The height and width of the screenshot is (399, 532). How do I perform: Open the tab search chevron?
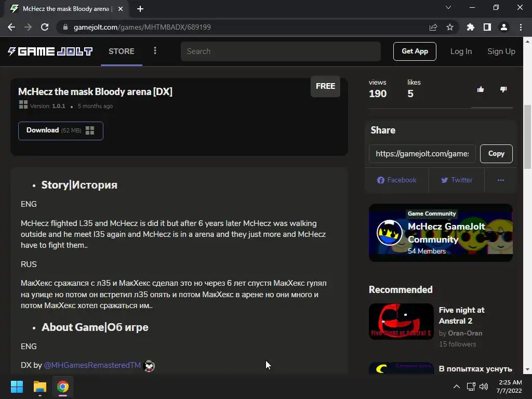tap(448, 7)
